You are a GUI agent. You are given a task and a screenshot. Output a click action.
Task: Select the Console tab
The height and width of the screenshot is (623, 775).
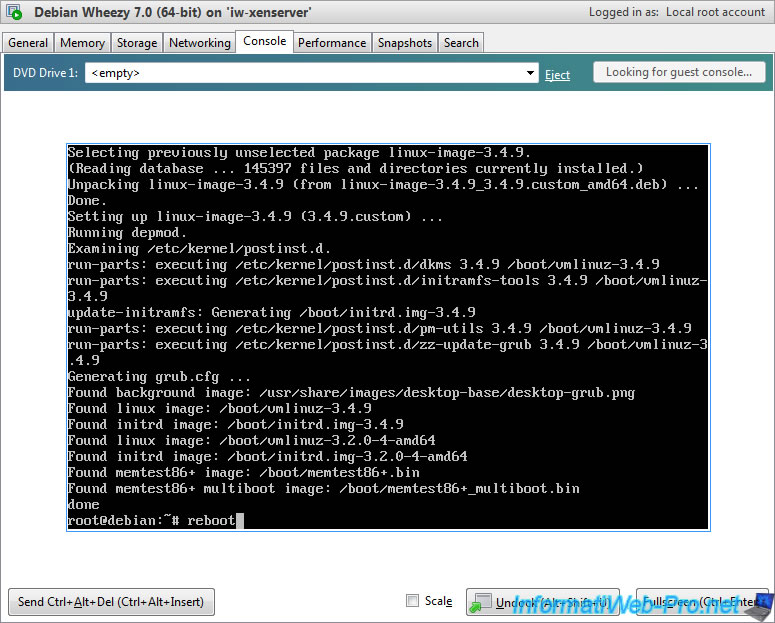[x=264, y=41]
